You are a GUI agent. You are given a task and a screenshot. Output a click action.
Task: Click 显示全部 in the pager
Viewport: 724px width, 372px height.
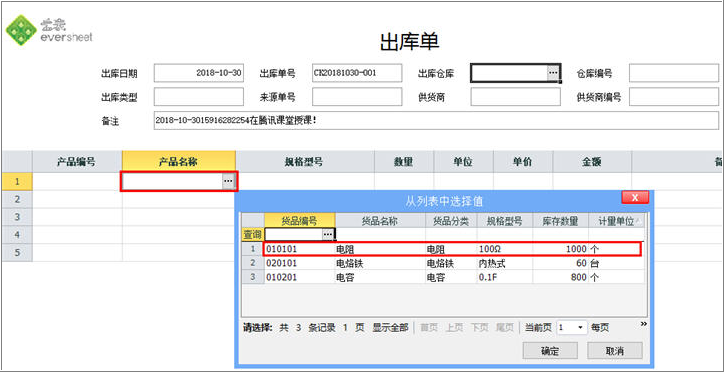click(x=390, y=328)
